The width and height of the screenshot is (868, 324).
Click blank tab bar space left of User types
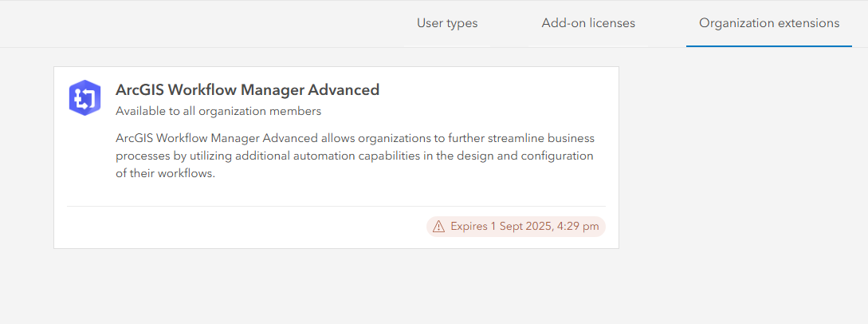pos(199,23)
